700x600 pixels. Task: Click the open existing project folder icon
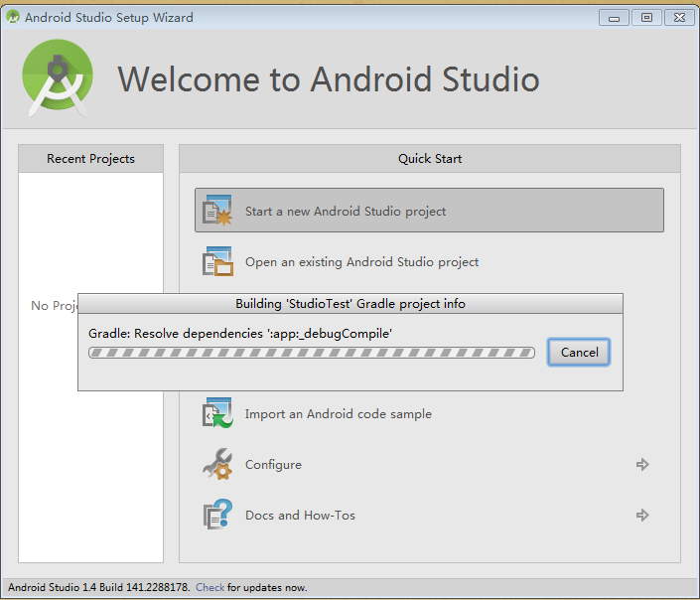tap(217, 261)
